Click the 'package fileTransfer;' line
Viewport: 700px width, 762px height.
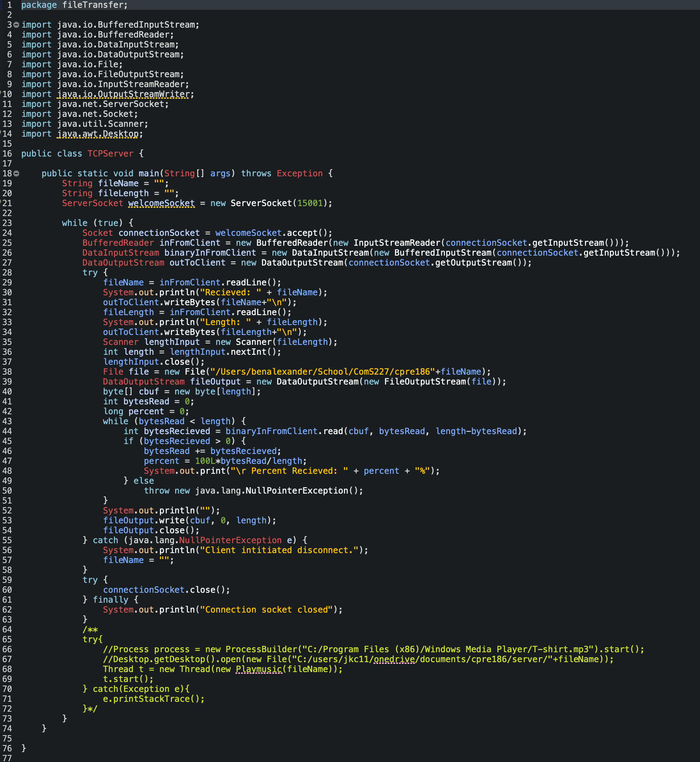click(x=75, y=5)
